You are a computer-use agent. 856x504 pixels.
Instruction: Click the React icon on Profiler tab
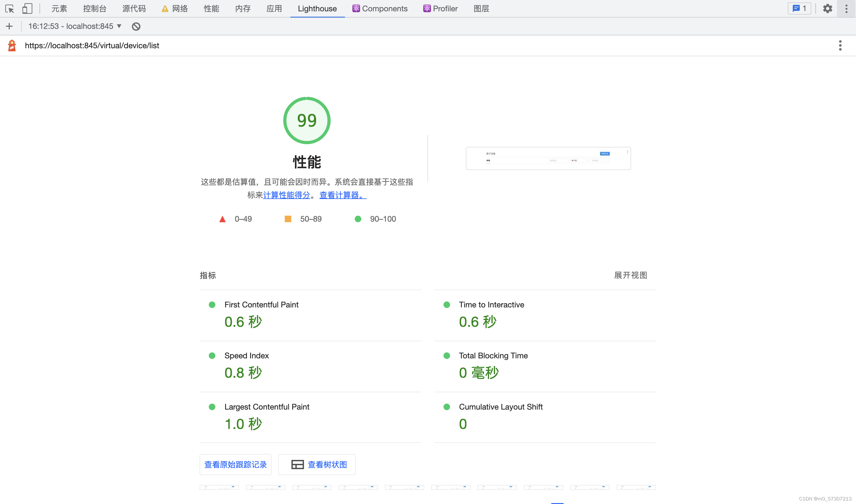click(x=427, y=9)
